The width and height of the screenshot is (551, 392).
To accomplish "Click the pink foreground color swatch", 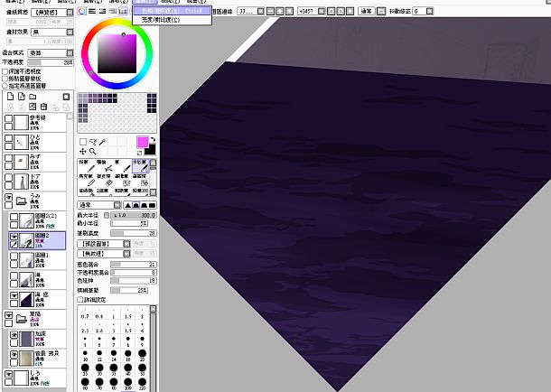I will (x=143, y=142).
